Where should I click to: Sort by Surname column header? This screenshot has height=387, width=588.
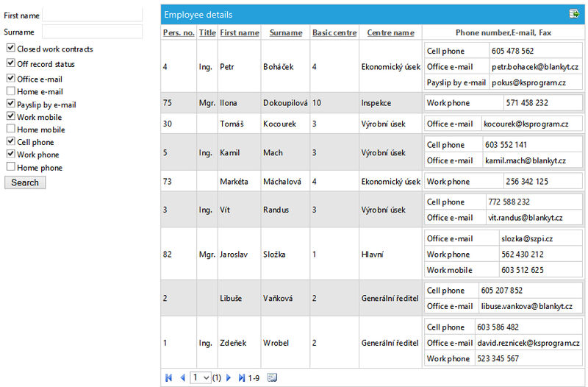click(x=286, y=32)
